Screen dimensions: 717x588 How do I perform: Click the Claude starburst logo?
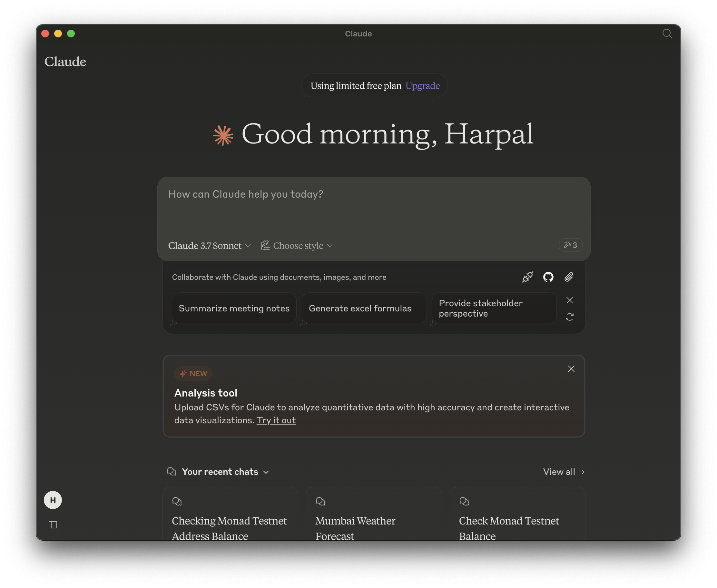[x=223, y=135]
